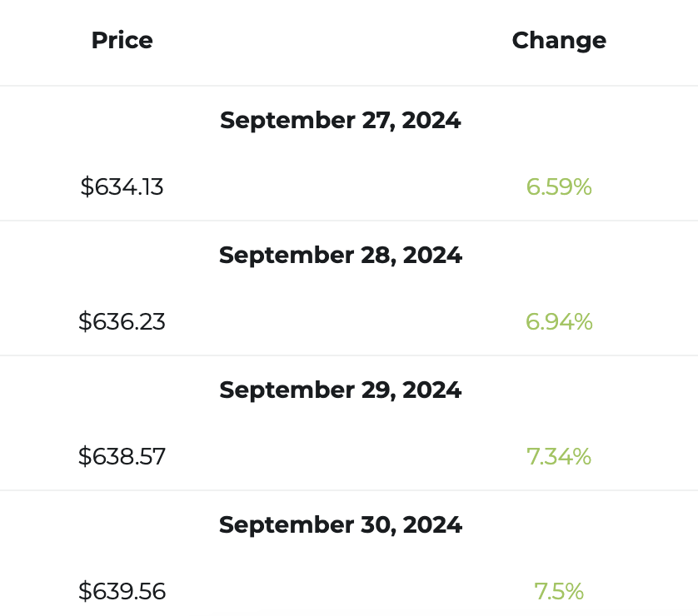Click the year 2024 in the September 30 heading

[432, 524]
